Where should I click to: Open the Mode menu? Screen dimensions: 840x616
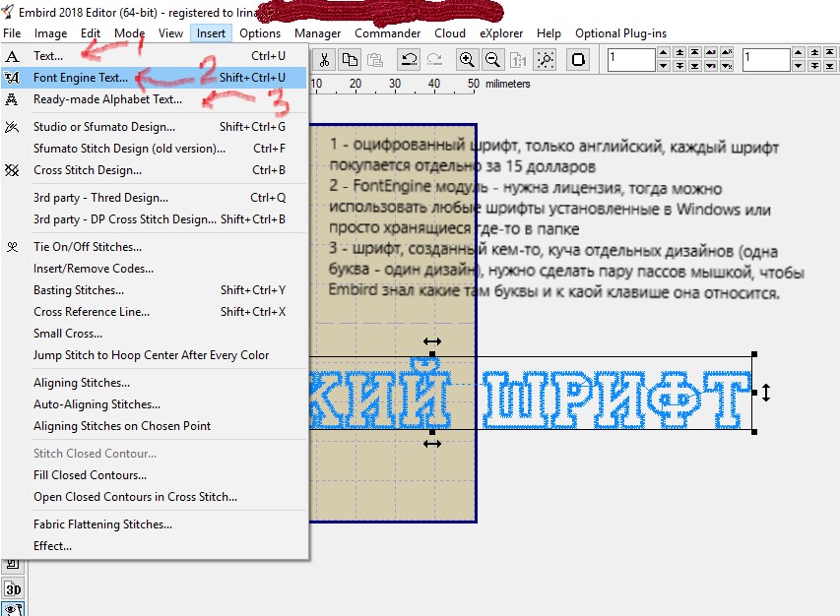click(x=129, y=33)
